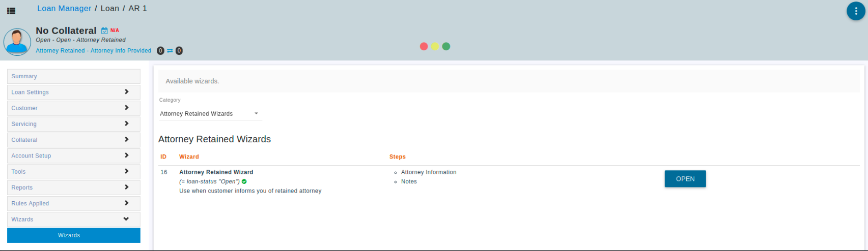868x251 pixels.
Task: Click the wizard description about retained attorney
Action: (250, 191)
